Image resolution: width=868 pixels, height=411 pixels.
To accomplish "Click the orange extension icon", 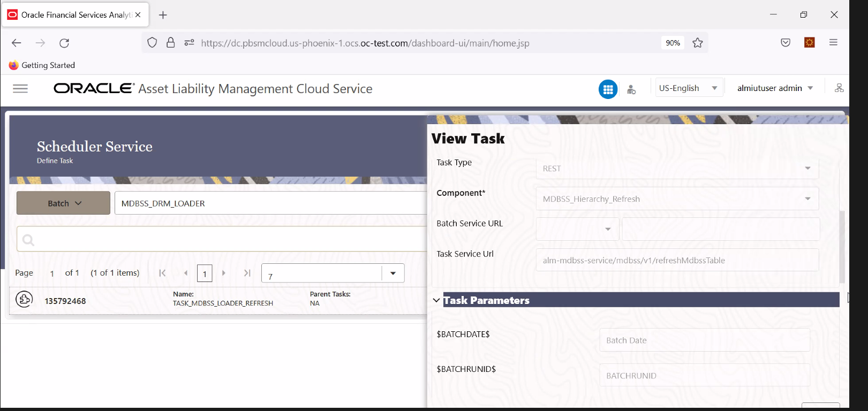I will [810, 42].
